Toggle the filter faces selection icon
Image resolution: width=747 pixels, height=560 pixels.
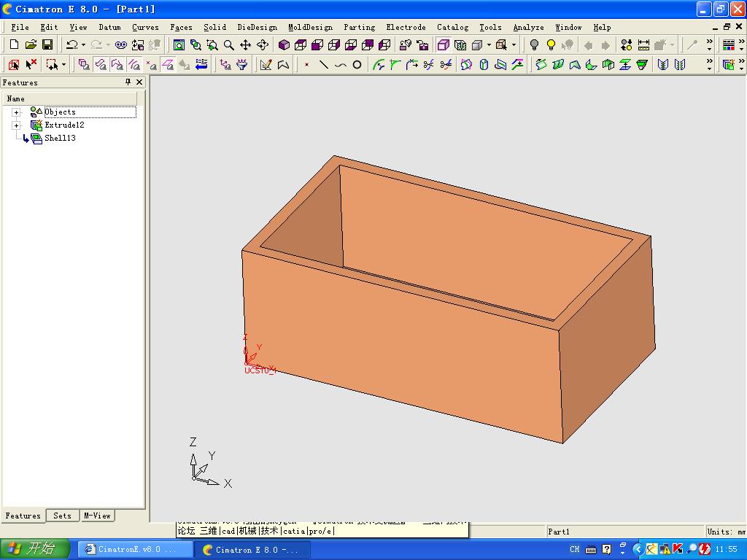pyautogui.click(x=101, y=64)
